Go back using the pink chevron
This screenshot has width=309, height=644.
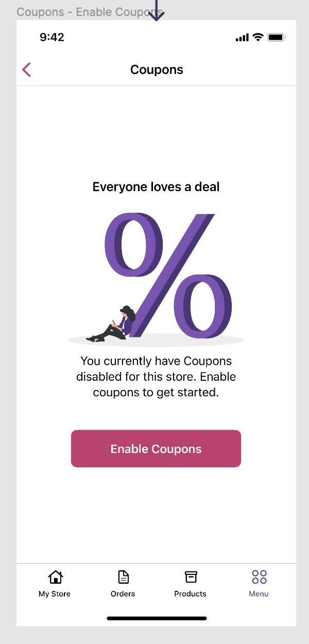coord(26,69)
